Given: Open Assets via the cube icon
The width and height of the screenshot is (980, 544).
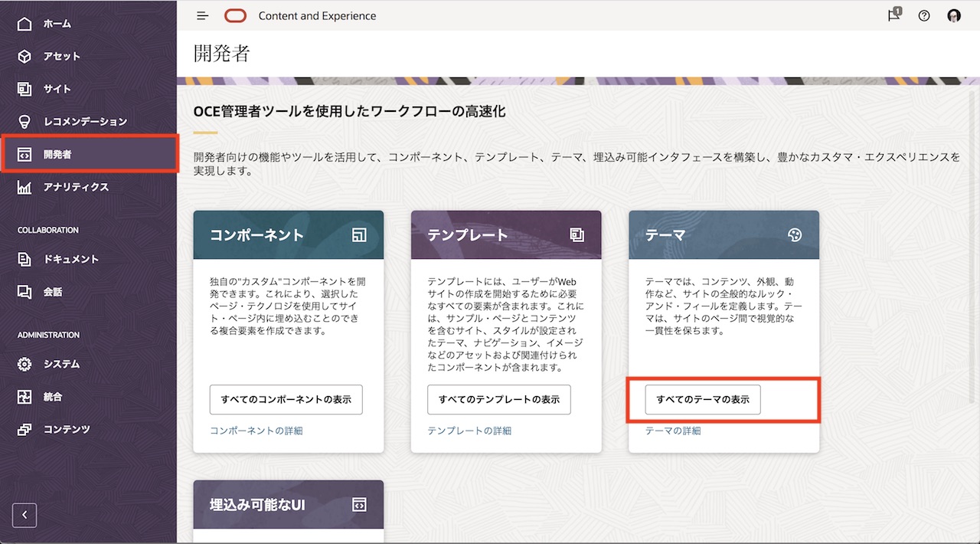Looking at the screenshot, I should point(24,56).
